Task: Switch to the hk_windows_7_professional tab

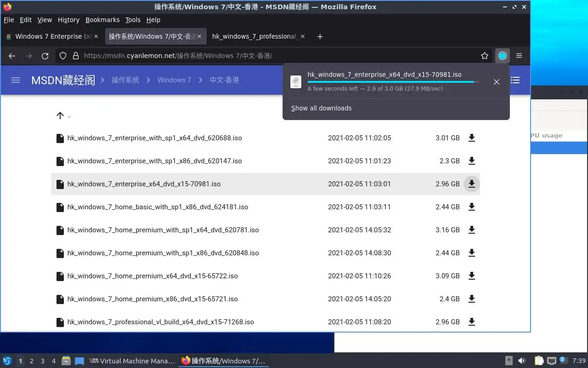Action: click(259, 36)
